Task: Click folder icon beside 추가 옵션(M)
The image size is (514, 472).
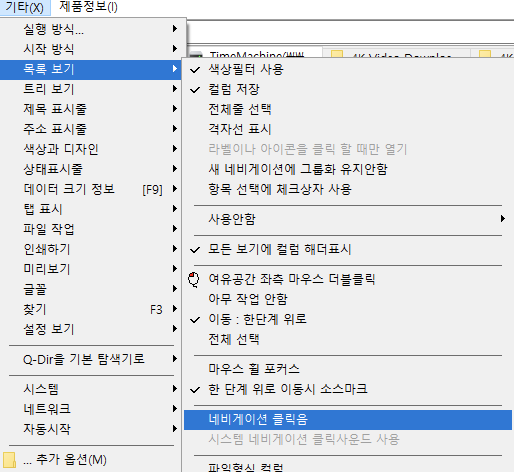Action: 9,460
